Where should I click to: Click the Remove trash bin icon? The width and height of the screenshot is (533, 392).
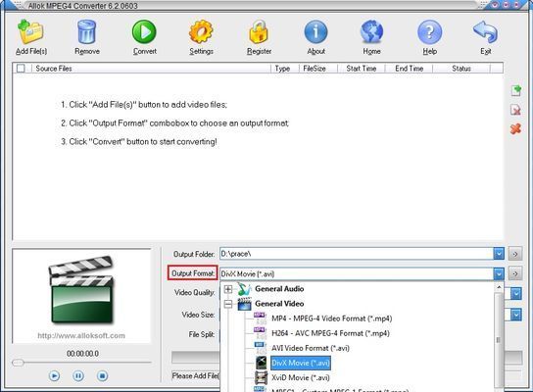click(86, 32)
